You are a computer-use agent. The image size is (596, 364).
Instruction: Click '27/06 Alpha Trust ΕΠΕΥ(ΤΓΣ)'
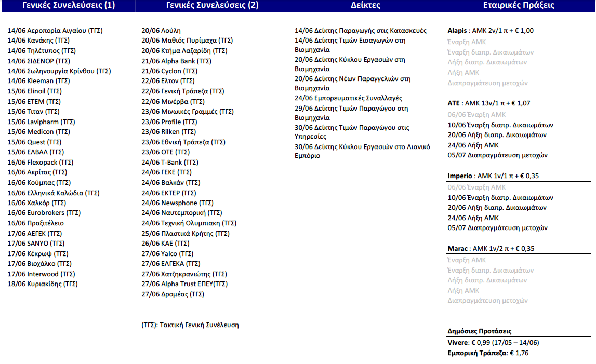point(185,284)
